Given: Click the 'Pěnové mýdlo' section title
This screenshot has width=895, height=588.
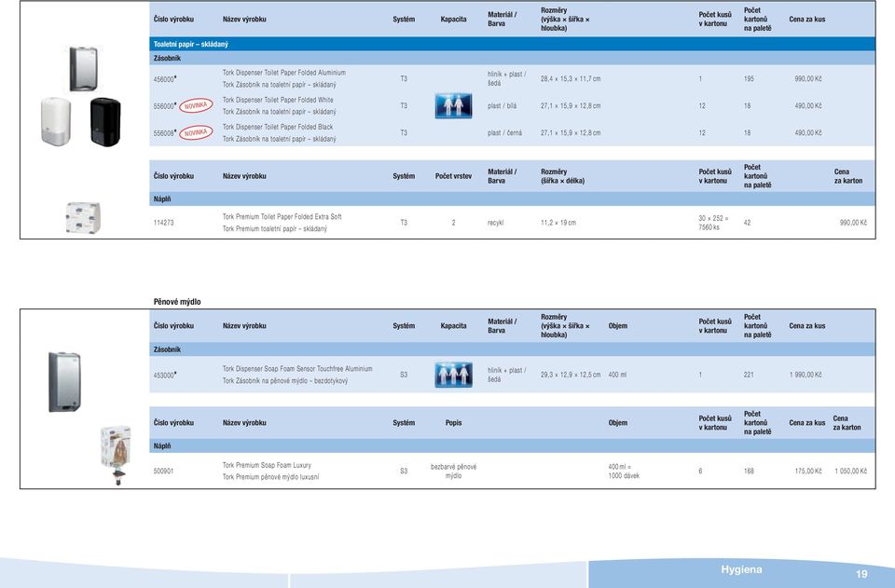Looking at the screenshot, I should [177, 302].
